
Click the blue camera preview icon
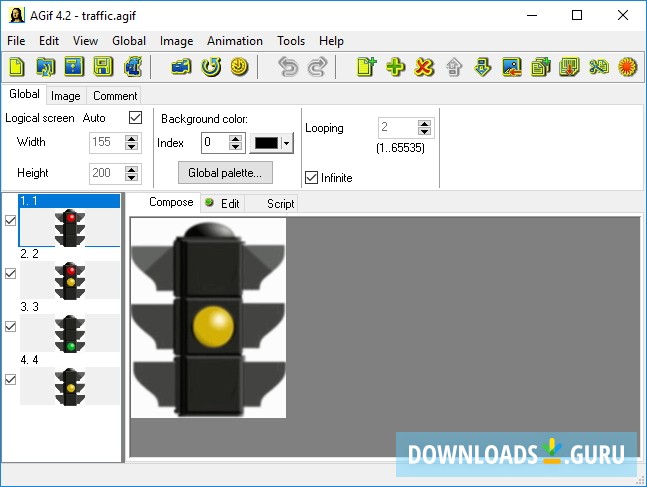click(x=182, y=67)
